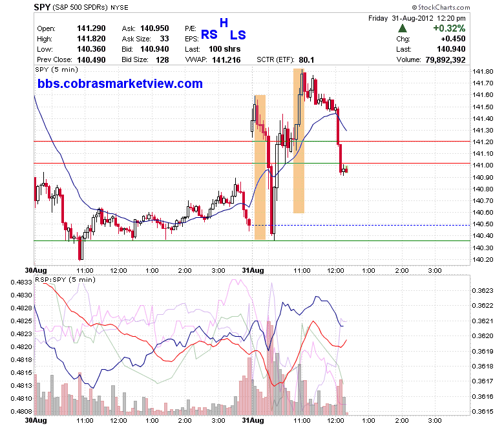Click the 140.50 price axis label

coord(483,224)
